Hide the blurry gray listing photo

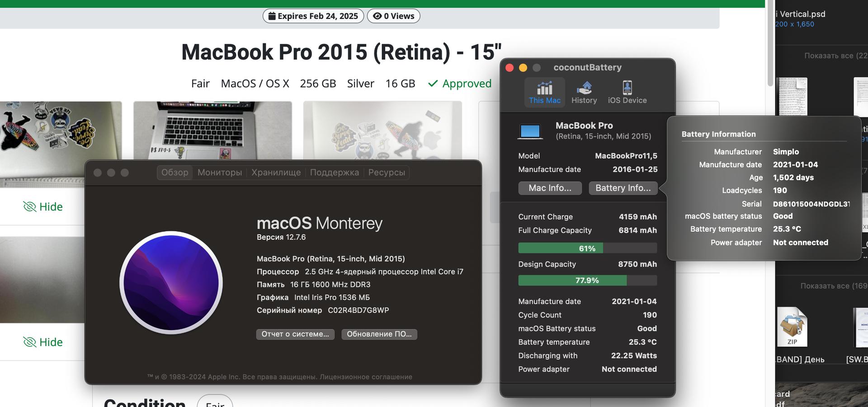(43, 342)
